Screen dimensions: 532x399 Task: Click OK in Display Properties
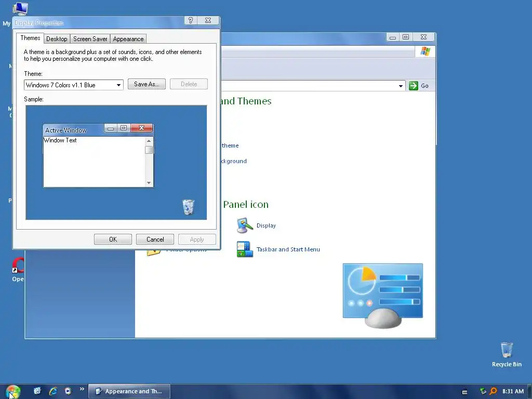pyautogui.click(x=113, y=239)
